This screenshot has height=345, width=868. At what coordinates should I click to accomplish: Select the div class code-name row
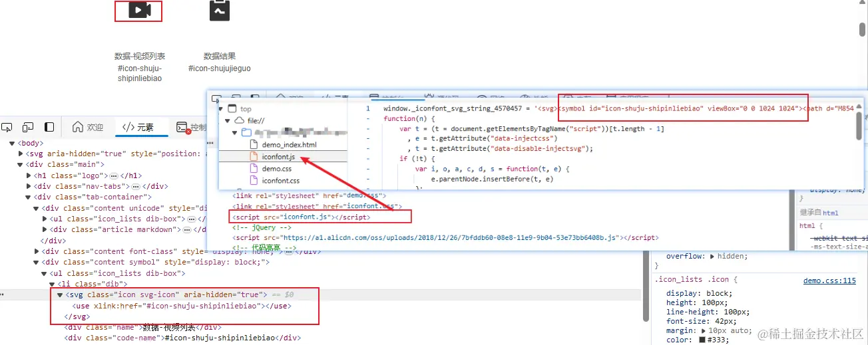coord(182,338)
